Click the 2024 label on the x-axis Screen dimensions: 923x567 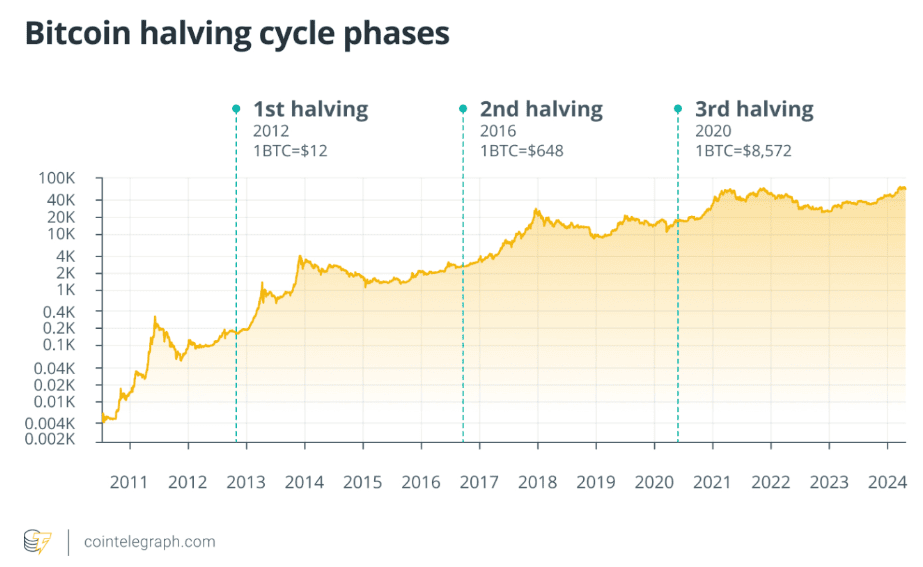click(887, 482)
